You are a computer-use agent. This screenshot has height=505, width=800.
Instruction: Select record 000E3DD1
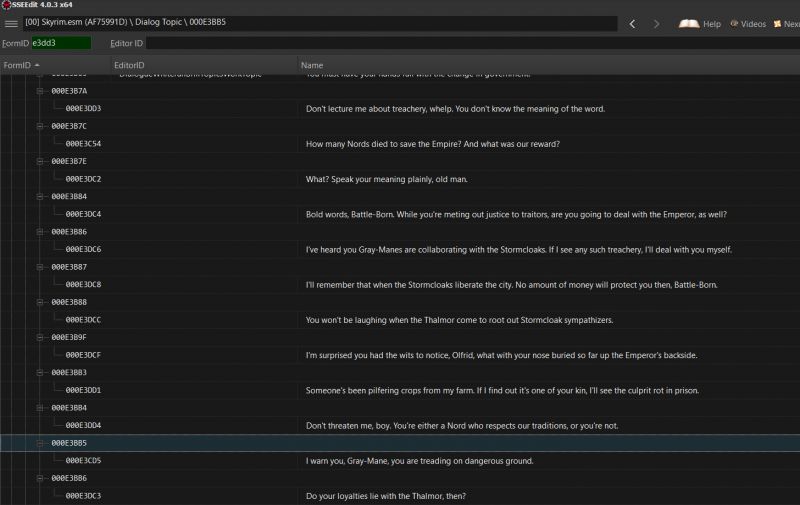click(x=83, y=390)
